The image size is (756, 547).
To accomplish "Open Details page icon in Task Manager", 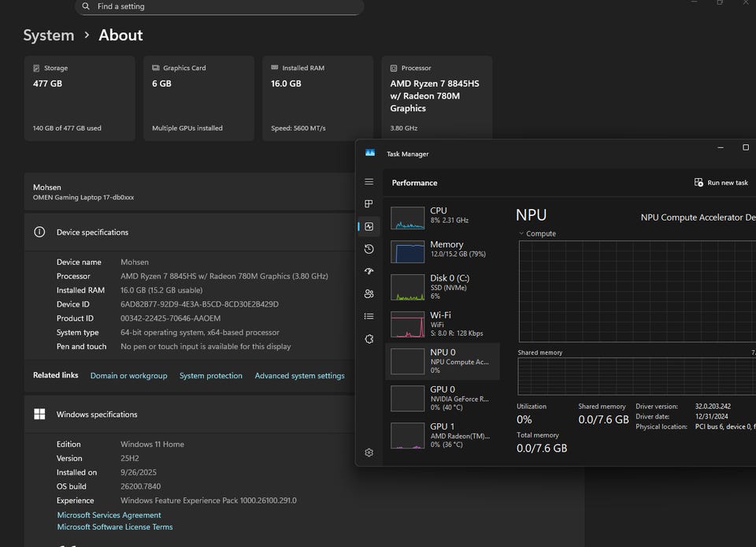I will click(x=369, y=316).
